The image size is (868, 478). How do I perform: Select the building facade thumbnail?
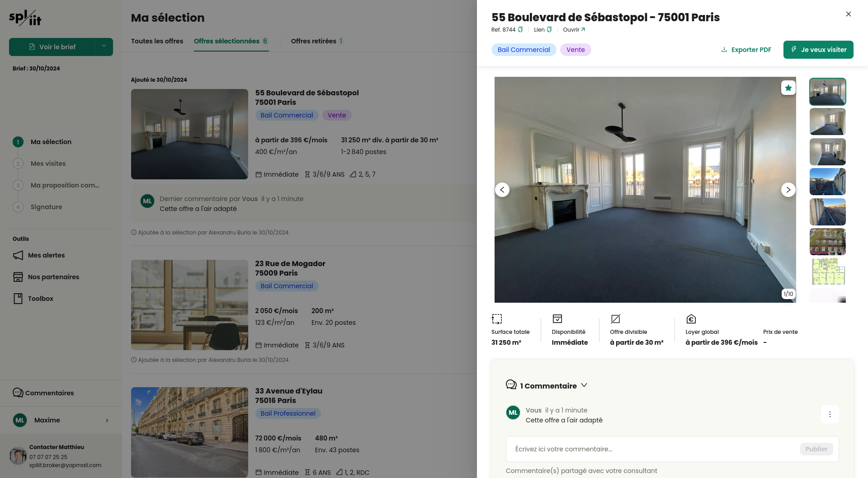point(827,242)
